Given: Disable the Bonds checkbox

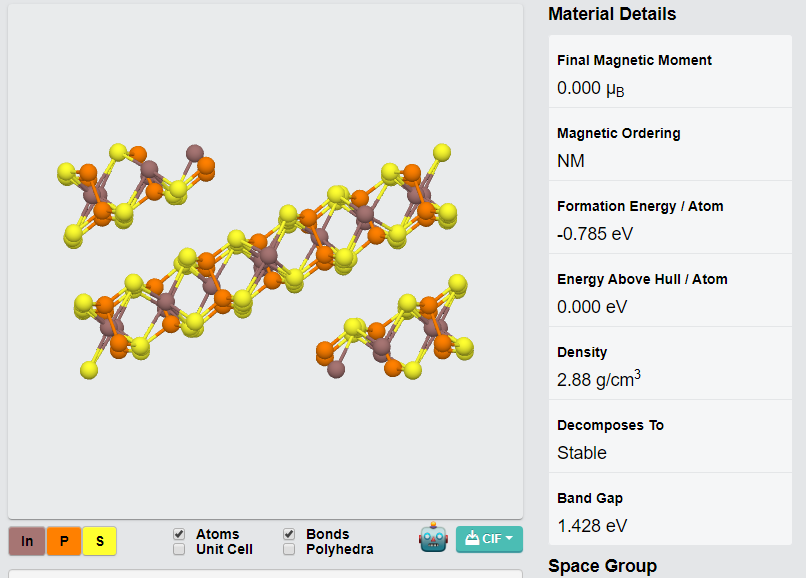Looking at the screenshot, I should 289,535.
